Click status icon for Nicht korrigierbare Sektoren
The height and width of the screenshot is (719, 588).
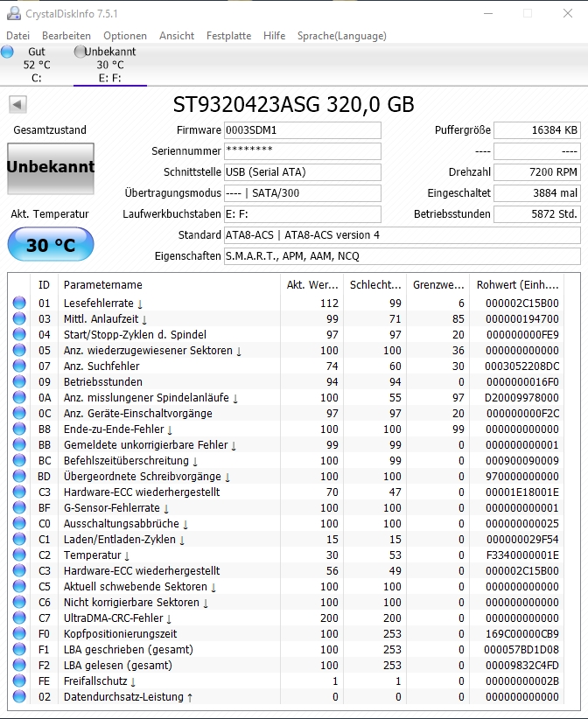click(x=19, y=602)
